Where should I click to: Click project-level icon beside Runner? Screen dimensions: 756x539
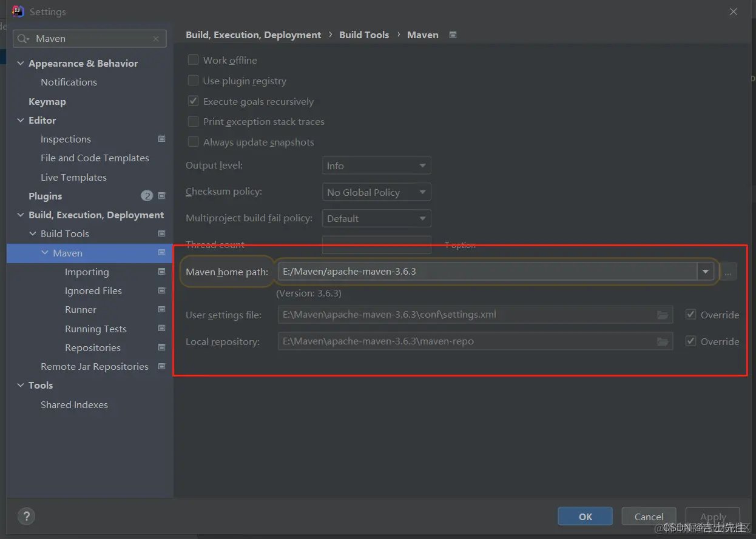click(162, 309)
